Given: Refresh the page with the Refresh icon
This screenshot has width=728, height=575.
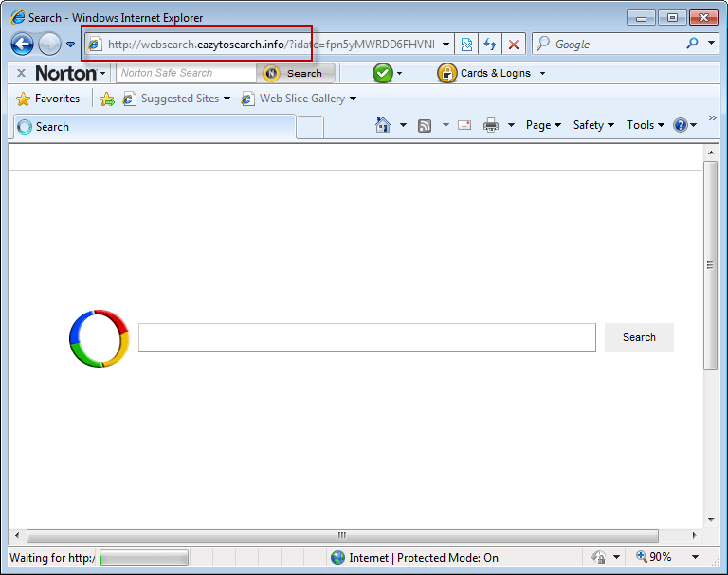Looking at the screenshot, I should (x=490, y=45).
